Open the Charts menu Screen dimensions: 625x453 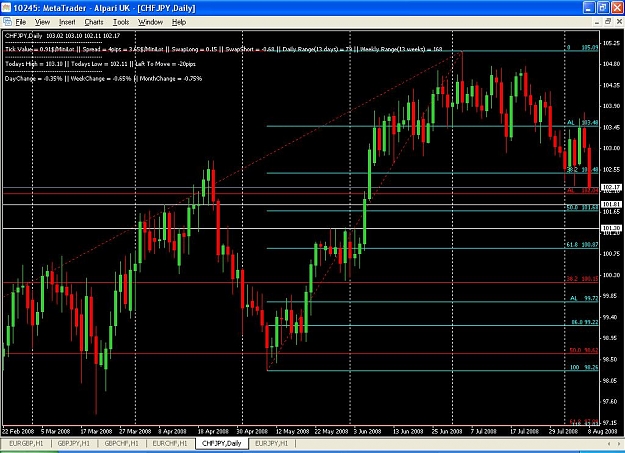coord(94,22)
